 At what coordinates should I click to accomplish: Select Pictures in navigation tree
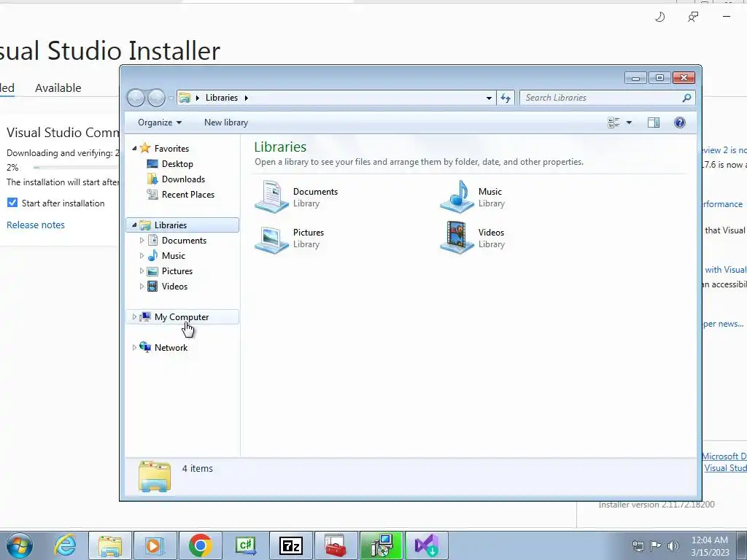(x=177, y=271)
